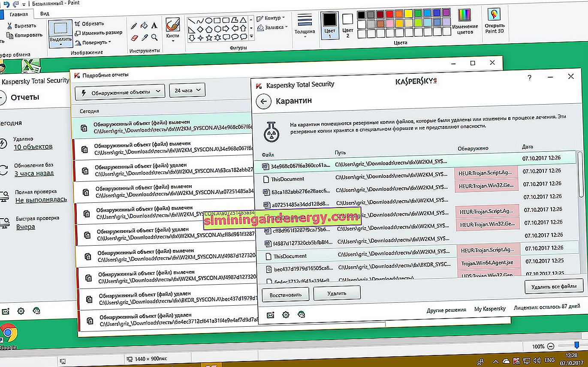Choose the five-point star shape
The image size is (588, 367).
[x=209, y=38]
